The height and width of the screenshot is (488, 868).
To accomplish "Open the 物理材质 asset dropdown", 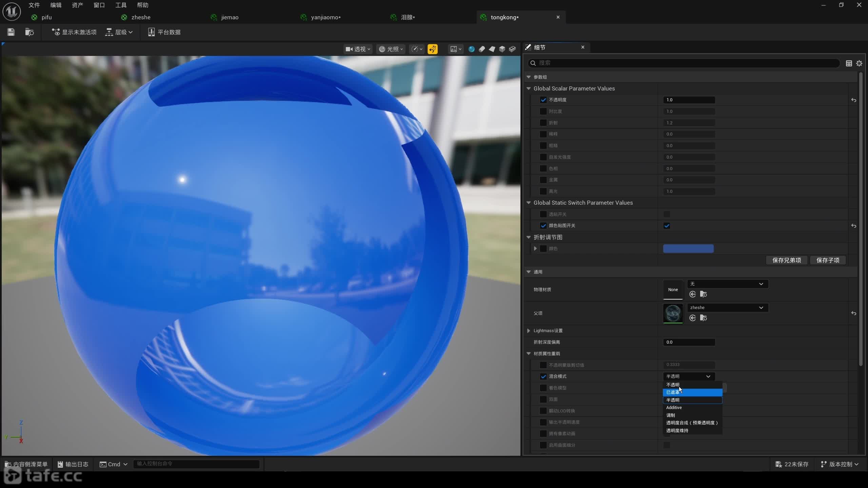I will click(x=728, y=284).
